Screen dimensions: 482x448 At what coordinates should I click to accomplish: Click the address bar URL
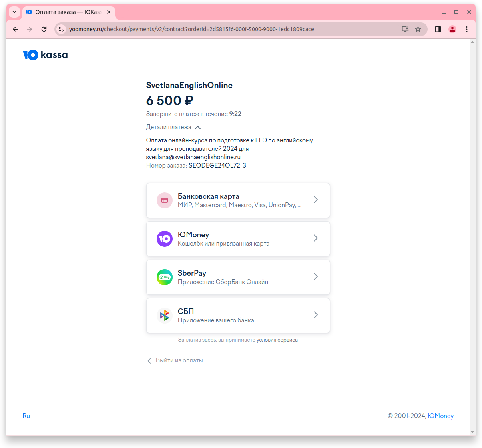click(x=191, y=29)
